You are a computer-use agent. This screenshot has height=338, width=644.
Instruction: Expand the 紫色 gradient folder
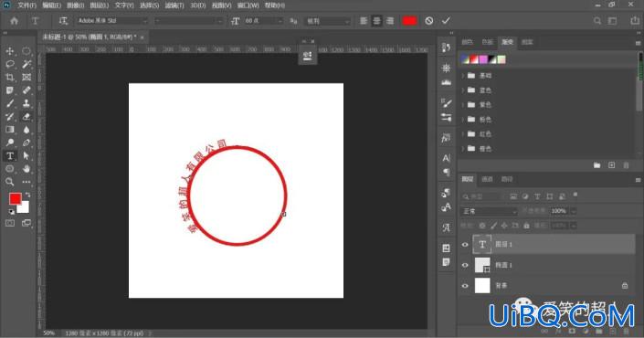point(464,105)
